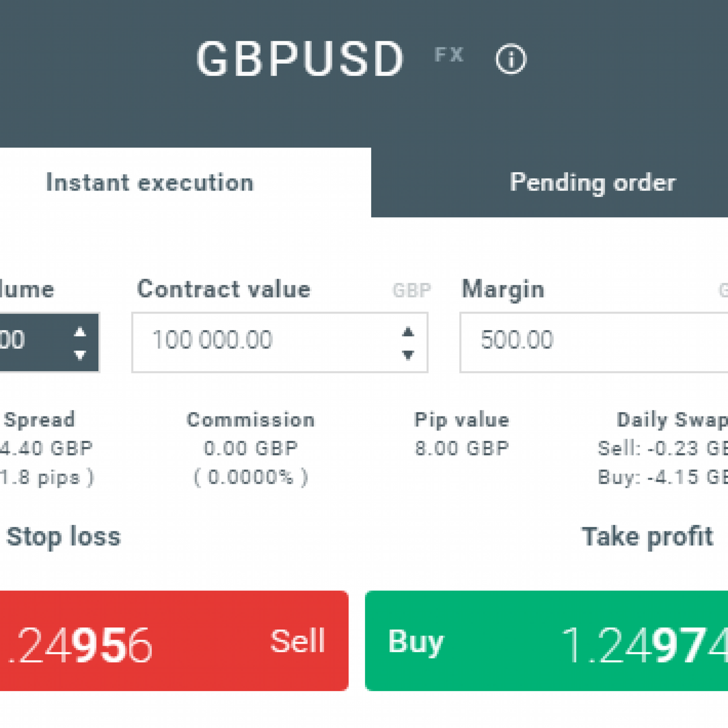Decrease contract value with down arrow
Screen dimensions: 728x728
[408, 355]
